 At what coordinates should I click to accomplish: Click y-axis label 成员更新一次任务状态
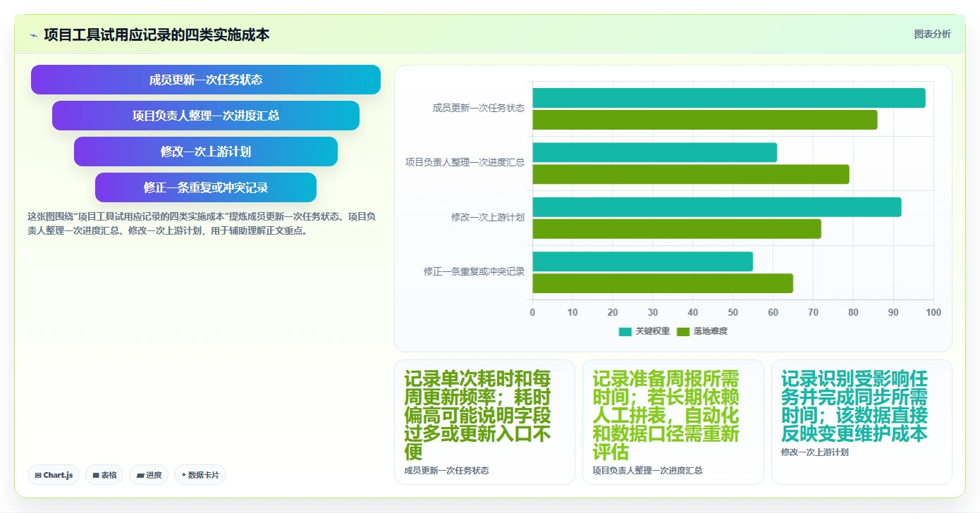(479, 109)
